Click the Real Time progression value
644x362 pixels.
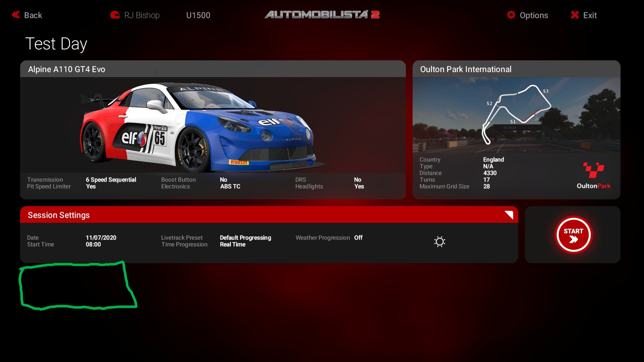coord(232,244)
